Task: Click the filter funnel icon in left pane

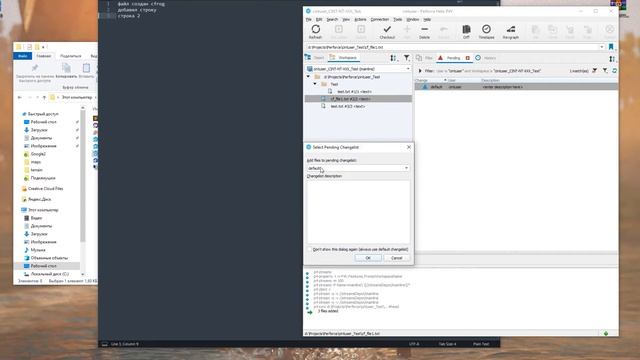Action: click(x=407, y=58)
